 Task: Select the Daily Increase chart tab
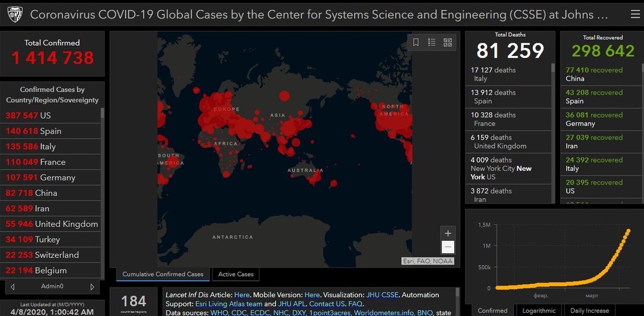tap(589, 310)
